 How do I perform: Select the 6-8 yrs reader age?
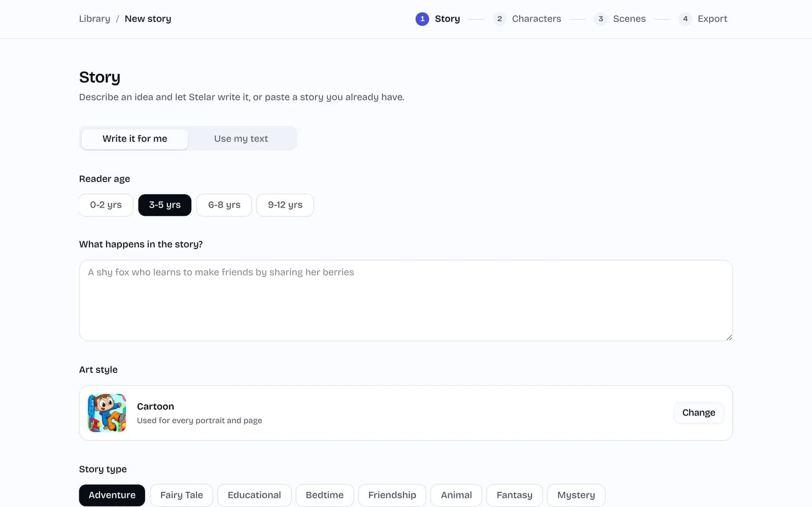(224, 205)
